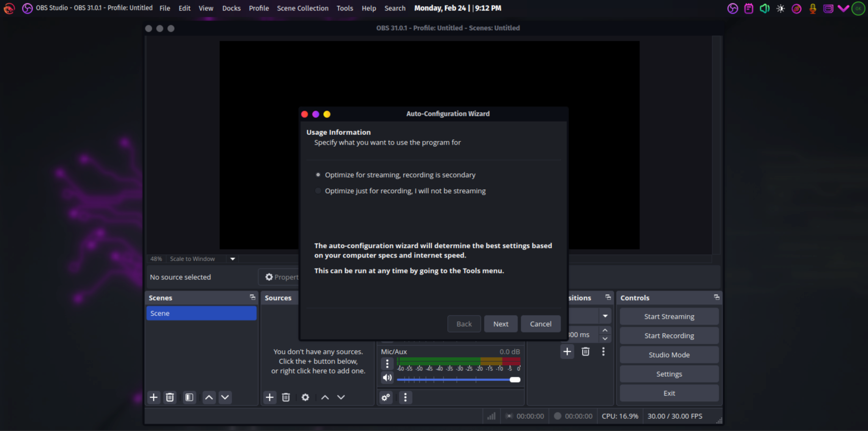Screen dimensions: 868x431
Task: Click the Start Recording button
Action: pyautogui.click(x=668, y=335)
